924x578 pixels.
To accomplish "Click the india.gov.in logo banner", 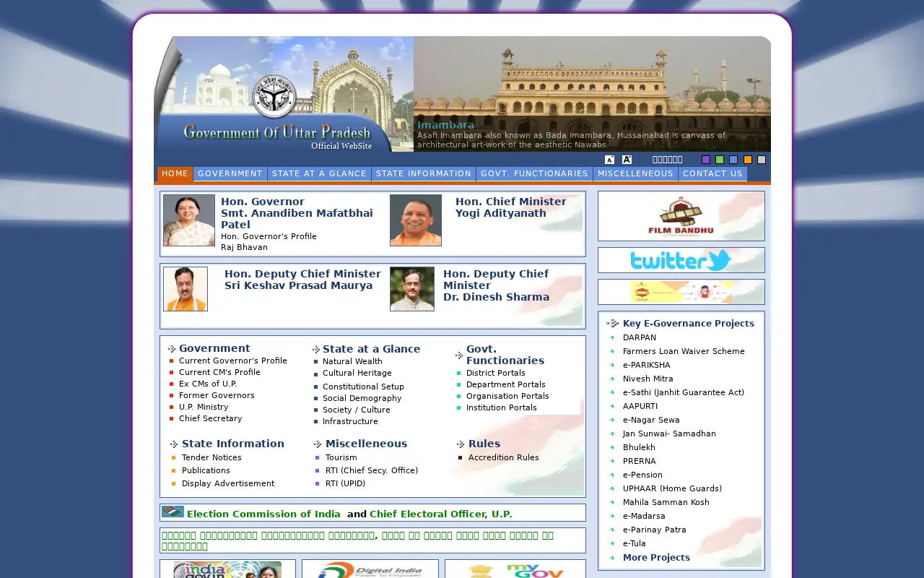I will [x=227, y=569].
